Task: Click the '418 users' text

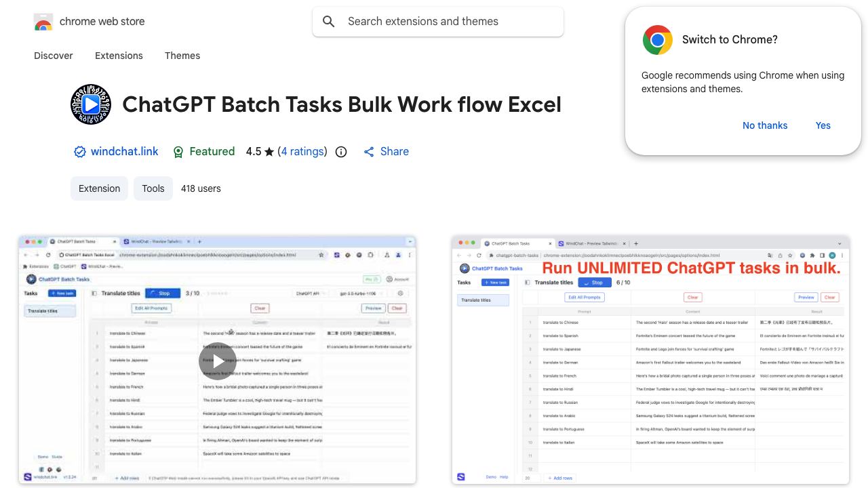Action: (201, 188)
